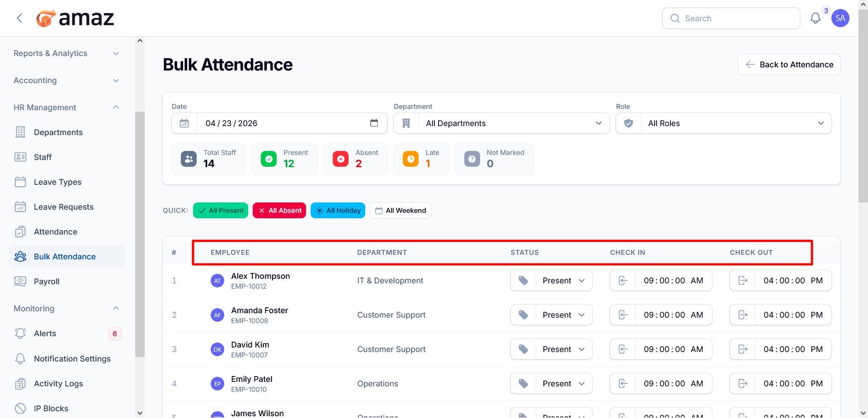The width and height of the screenshot is (868, 418).
Task: Open the date picker calendar icon
Action: tap(374, 123)
